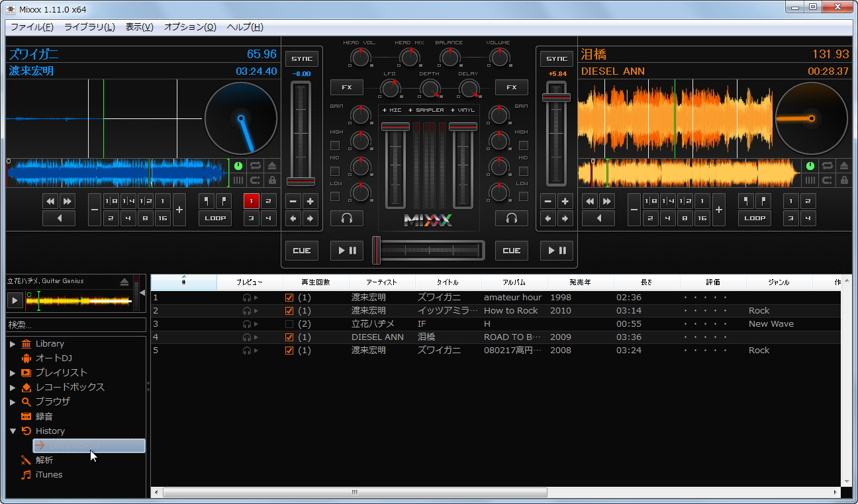Expand the Library tree node

tap(13, 344)
